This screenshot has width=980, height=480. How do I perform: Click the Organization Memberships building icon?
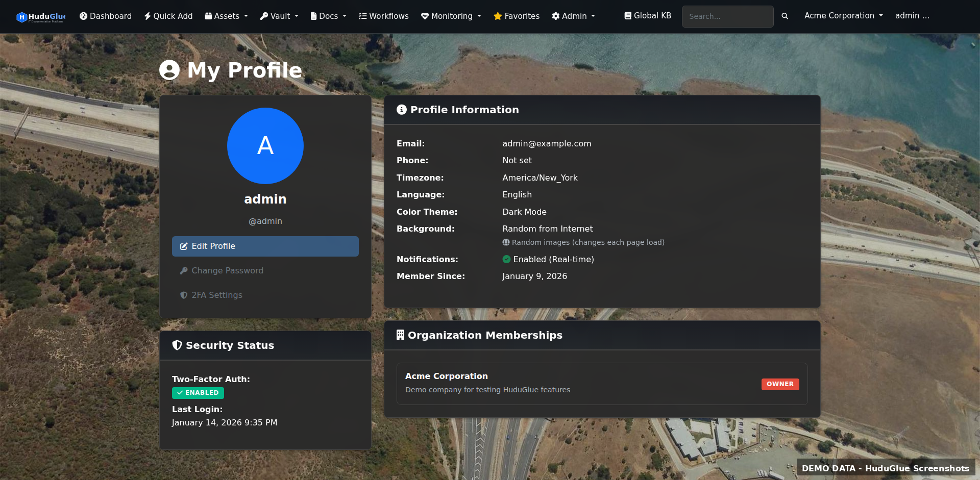point(400,335)
